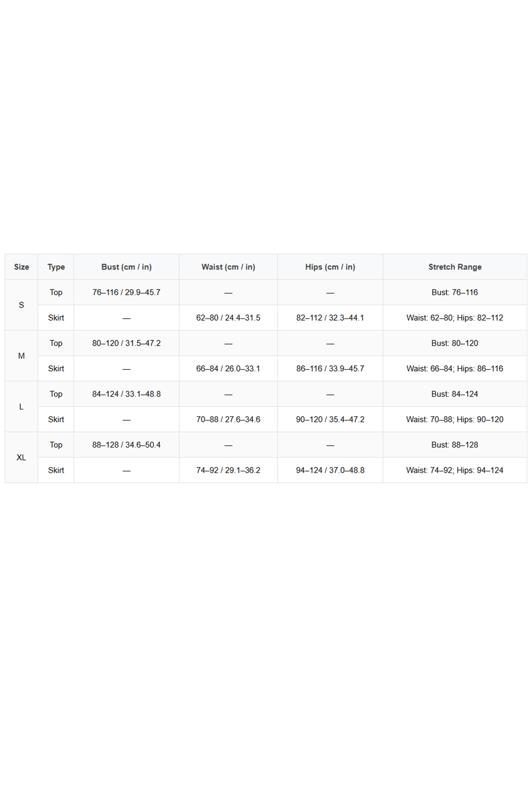Select bust value 84–124 / 33.1–48.8

pyautogui.click(x=126, y=394)
